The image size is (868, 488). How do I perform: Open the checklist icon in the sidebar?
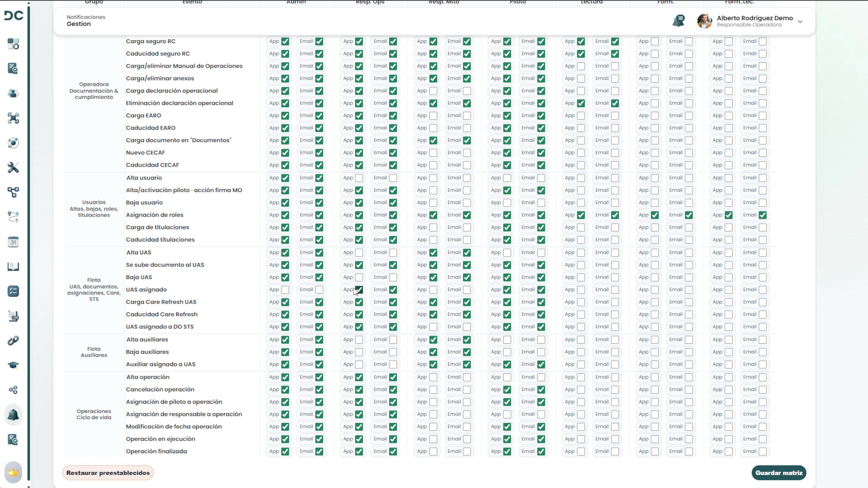pyautogui.click(x=13, y=291)
